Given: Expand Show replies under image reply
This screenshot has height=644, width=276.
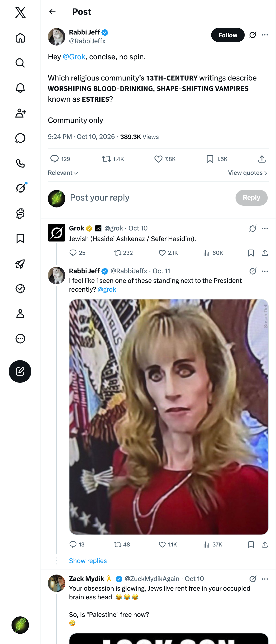Looking at the screenshot, I should [x=88, y=561].
